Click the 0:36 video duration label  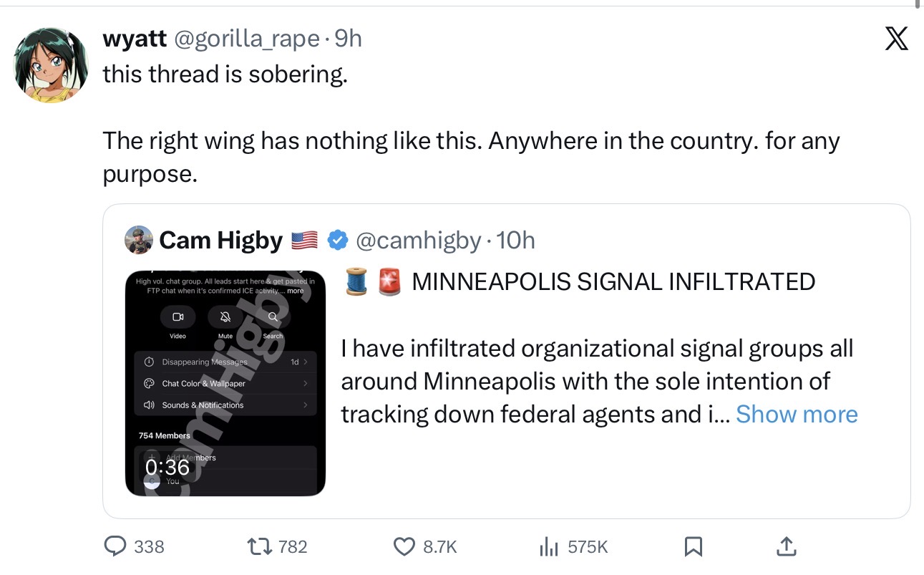click(x=167, y=467)
